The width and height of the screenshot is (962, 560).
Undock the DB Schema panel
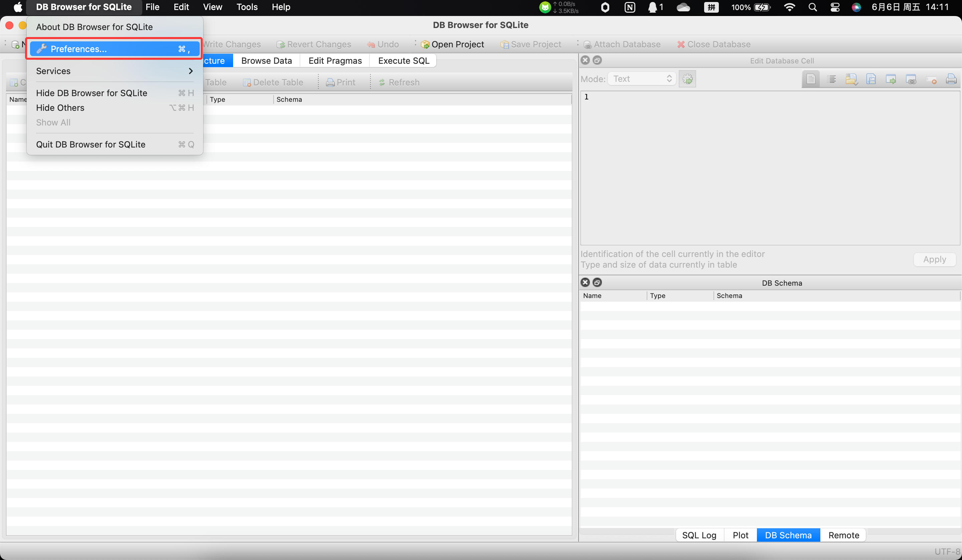click(598, 282)
